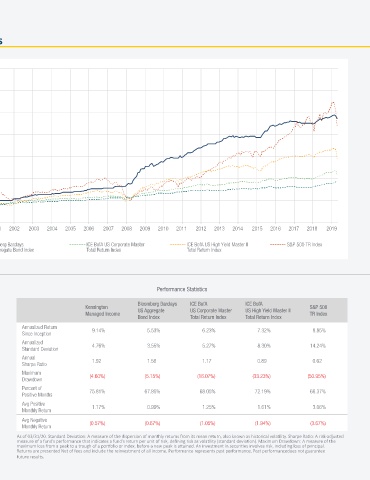
Task: Click the 2013 label on the chart axis
Action: pos(219,229)
